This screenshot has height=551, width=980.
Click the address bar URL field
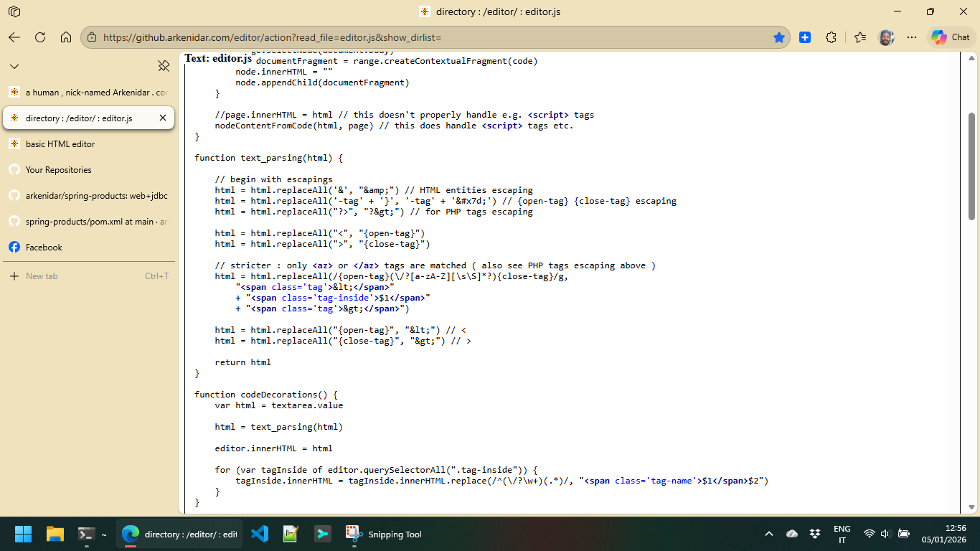(430, 37)
